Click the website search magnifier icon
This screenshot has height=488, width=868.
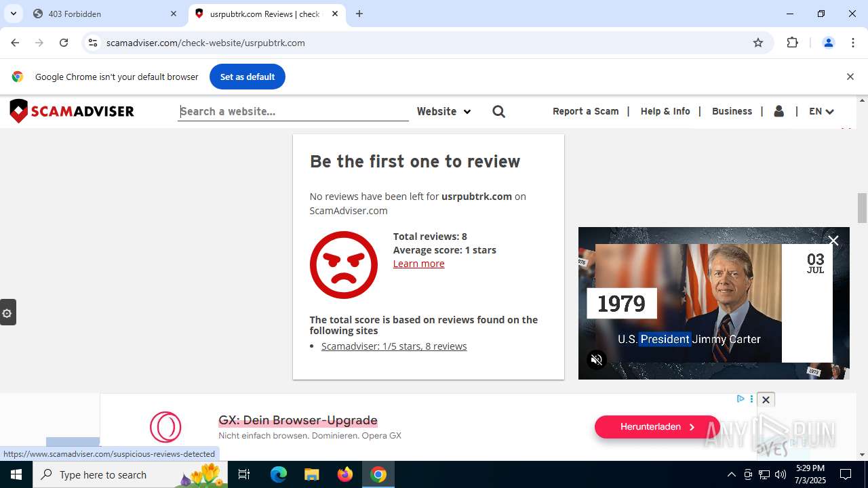click(x=499, y=111)
